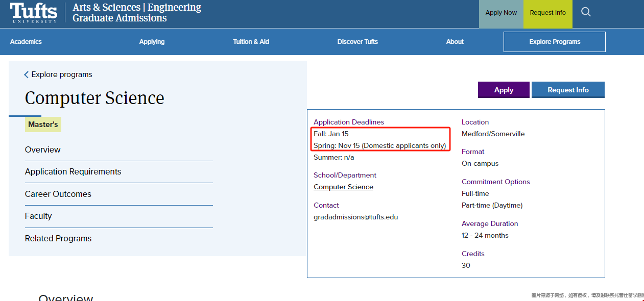
Task: Go back via the Explore programs link
Action: point(58,74)
